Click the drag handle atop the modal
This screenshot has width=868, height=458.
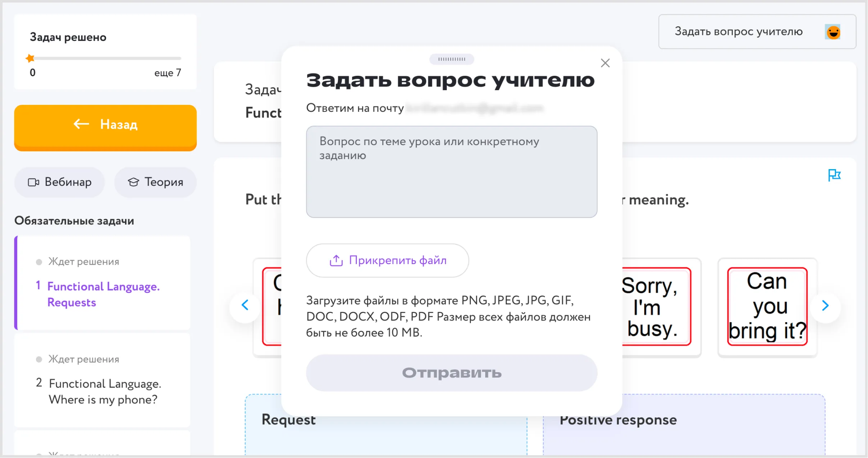pos(452,59)
